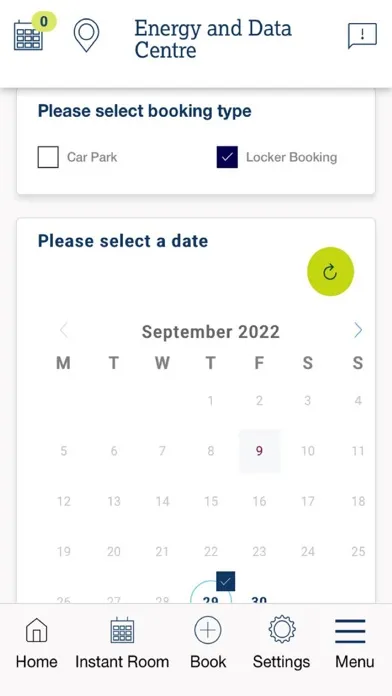
Task: Toggle the checkmark above date 29
Action: pyautogui.click(x=226, y=581)
